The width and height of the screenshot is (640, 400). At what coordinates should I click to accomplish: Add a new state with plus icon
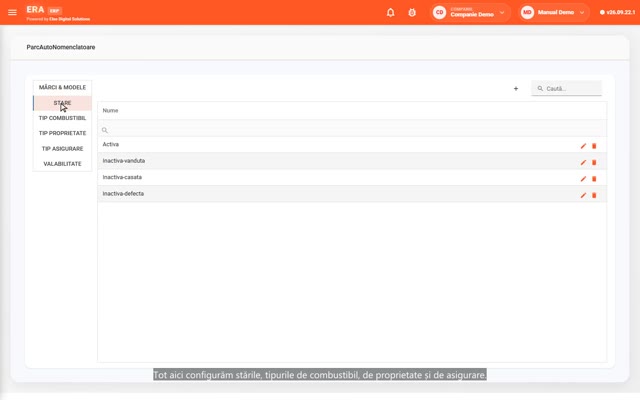tap(516, 89)
